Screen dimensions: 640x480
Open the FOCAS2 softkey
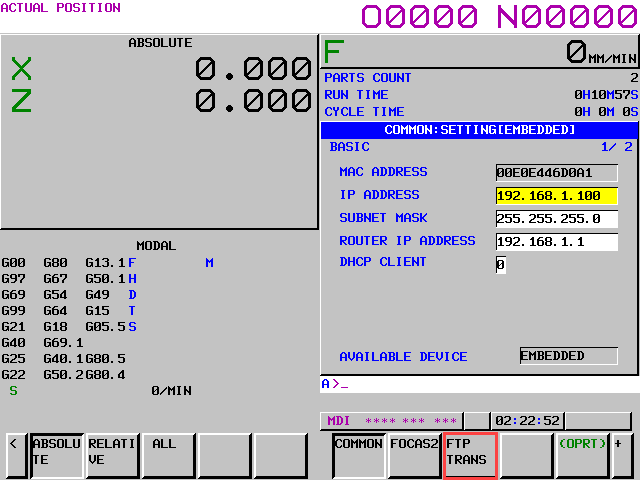(414, 456)
